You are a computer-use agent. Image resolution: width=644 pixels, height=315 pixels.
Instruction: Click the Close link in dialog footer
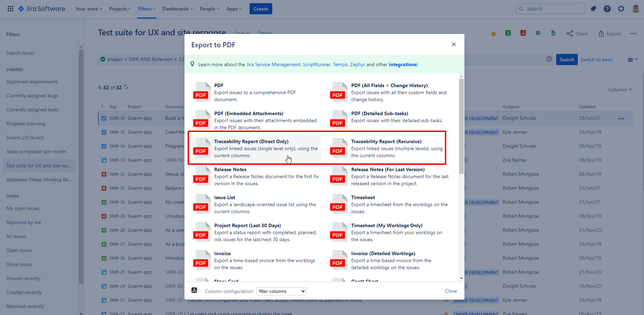[451, 291]
